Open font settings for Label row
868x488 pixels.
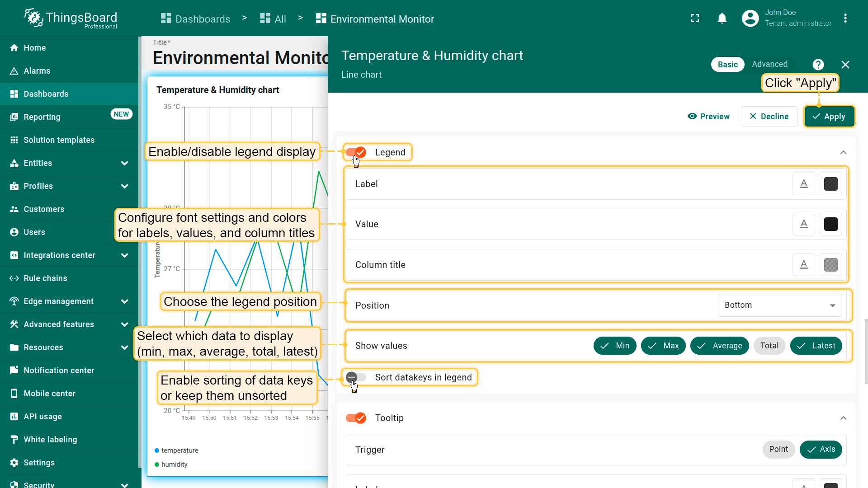click(803, 184)
